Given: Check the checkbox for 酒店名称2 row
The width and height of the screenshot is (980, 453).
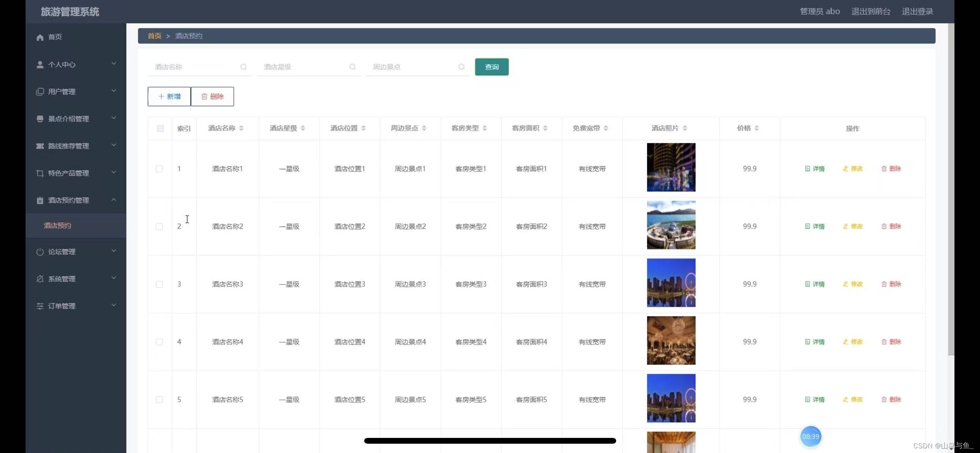Looking at the screenshot, I should click(159, 226).
